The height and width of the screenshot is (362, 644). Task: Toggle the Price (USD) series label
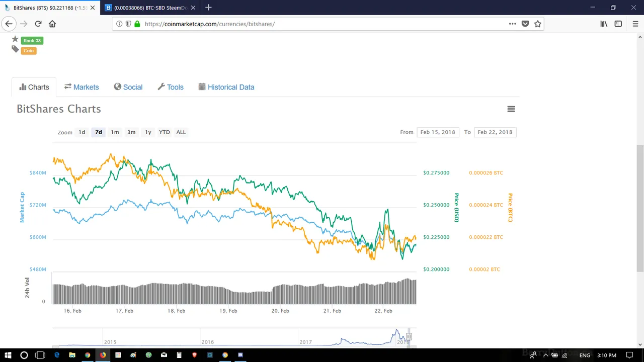[456, 207]
